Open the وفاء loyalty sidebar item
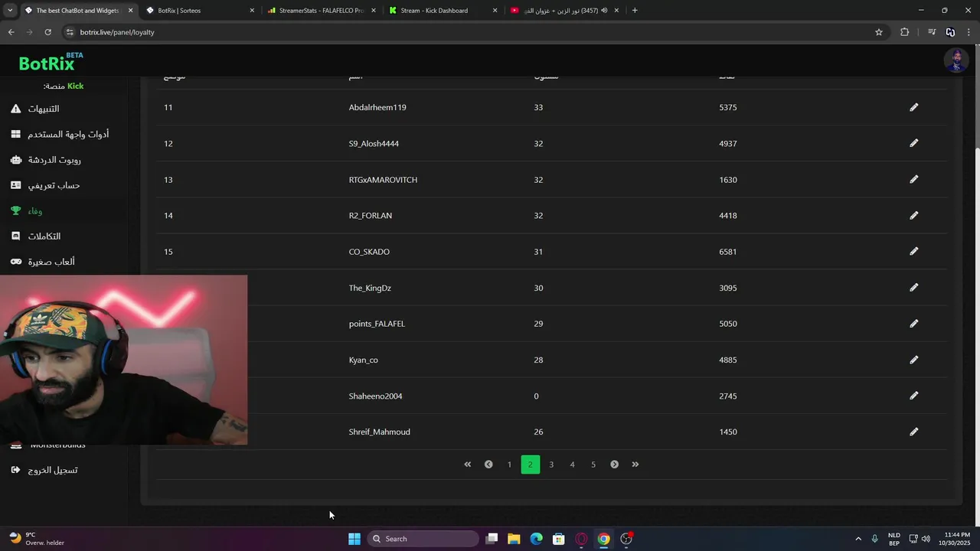This screenshot has height=551, width=980. point(27,210)
